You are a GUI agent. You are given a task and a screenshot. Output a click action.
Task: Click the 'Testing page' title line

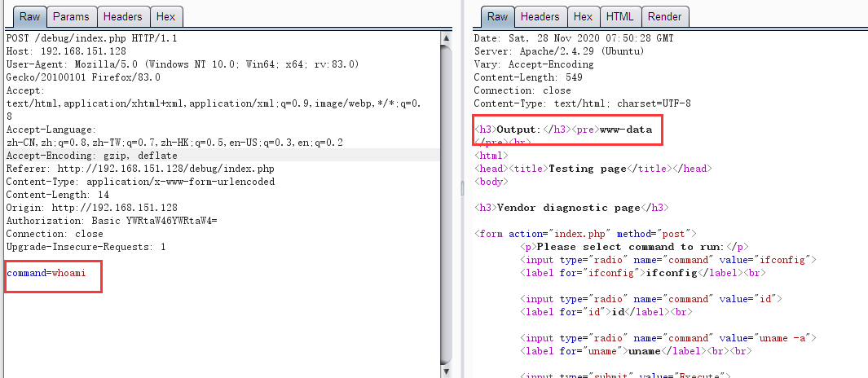[x=593, y=169]
